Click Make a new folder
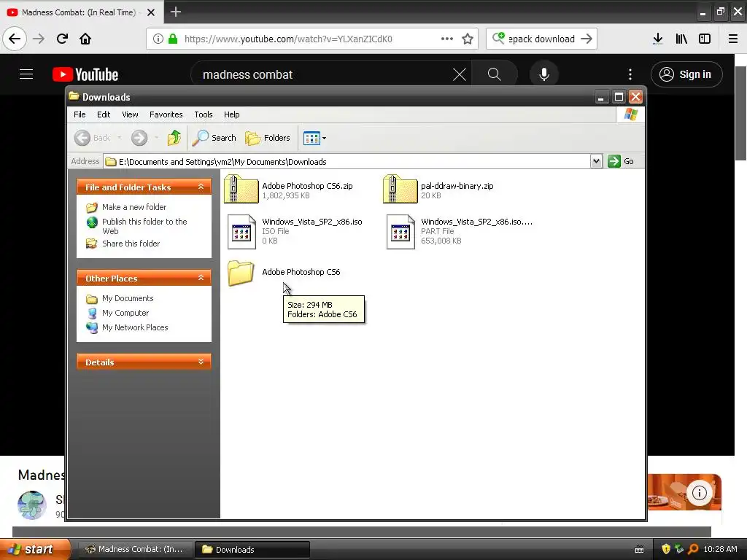The width and height of the screenshot is (747, 560). pyautogui.click(x=134, y=207)
